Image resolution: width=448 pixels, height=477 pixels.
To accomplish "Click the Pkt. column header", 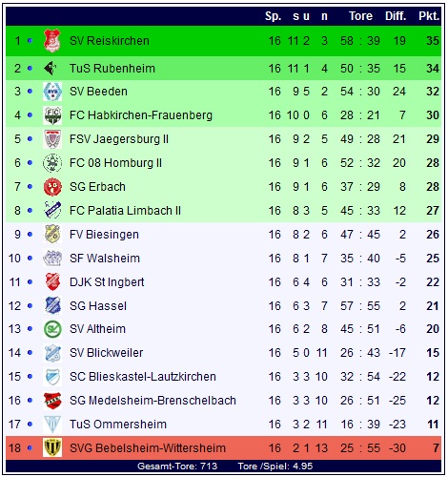I will point(429,16).
